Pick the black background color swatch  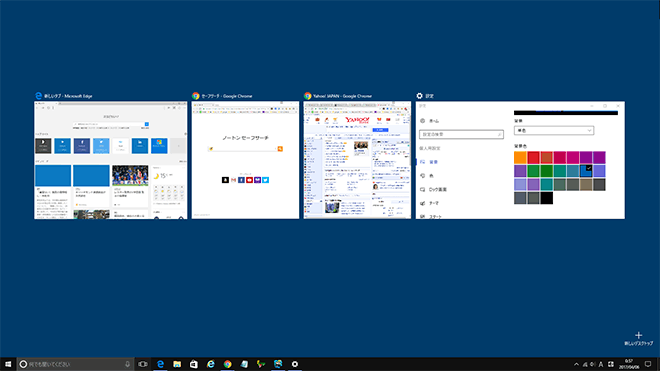point(546,198)
